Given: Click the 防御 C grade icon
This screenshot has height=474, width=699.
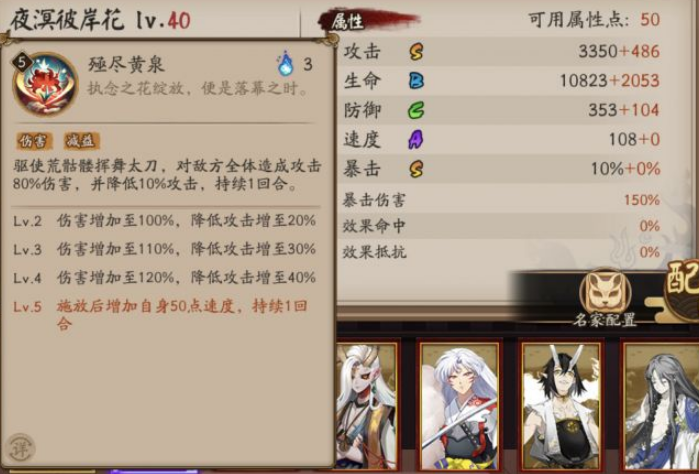Looking at the screenshot, I should 415,110.
